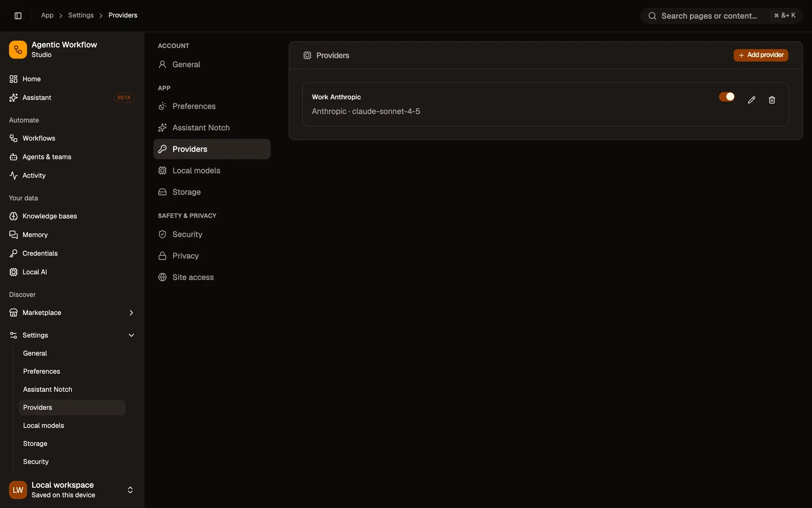View the Activity page
Image resolution: width=812 pixels, height=508 pixels.
pyautogui.click(x=72, y=176)
